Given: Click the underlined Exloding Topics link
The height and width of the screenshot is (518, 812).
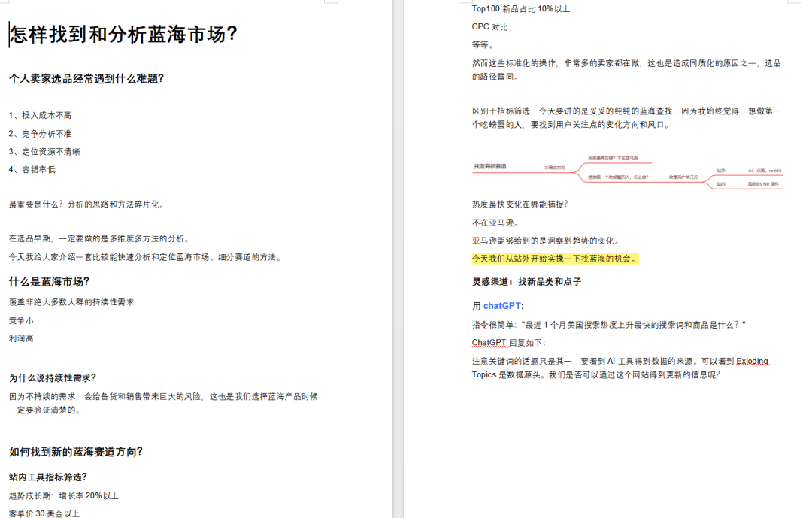Looking at the screenshot, I should click(750, 361).
